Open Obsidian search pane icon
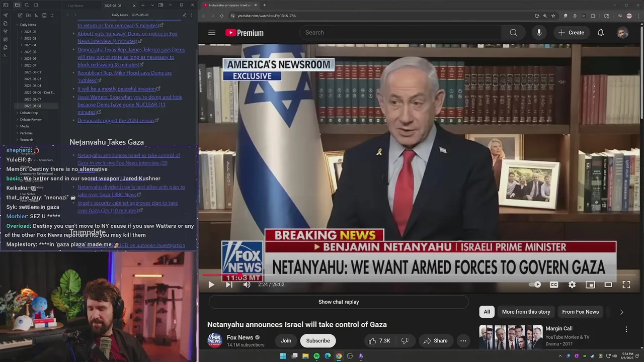The height and width of the screenshot is (362, 644). (x=27, y=5)
